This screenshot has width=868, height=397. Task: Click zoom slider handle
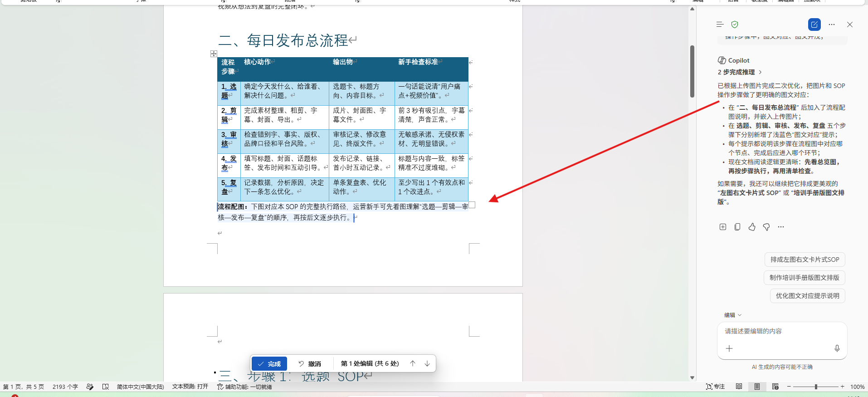[x=816, y=387]
